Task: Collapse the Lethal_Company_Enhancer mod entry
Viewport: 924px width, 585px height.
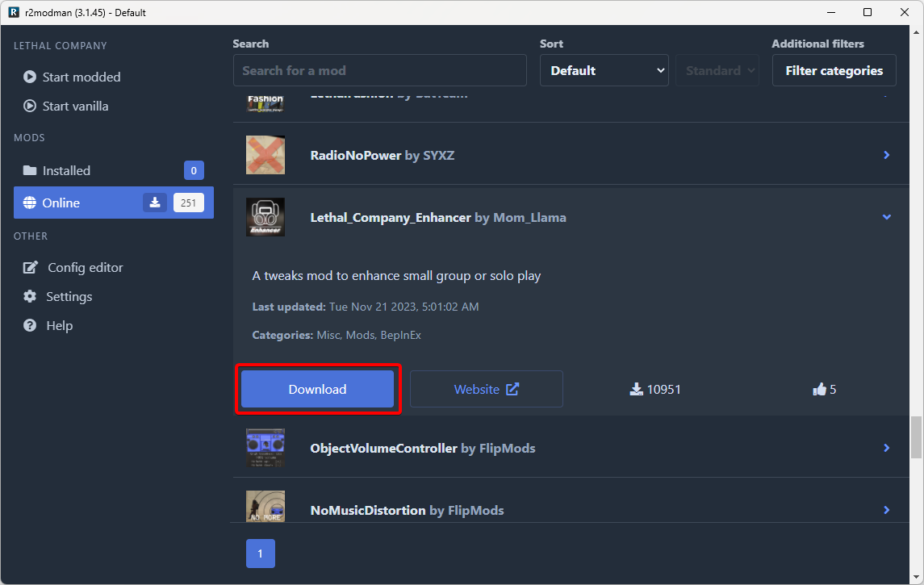Action: (x=886, y=217)
